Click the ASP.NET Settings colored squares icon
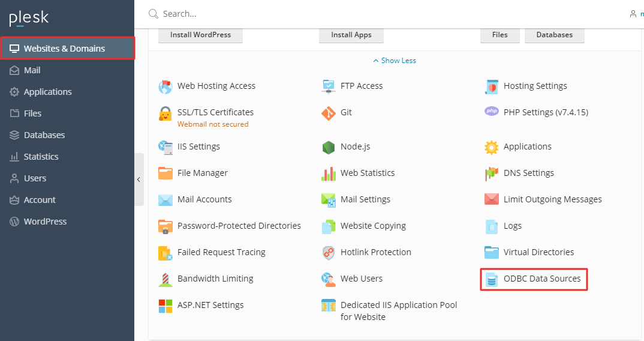 (165, 306)
